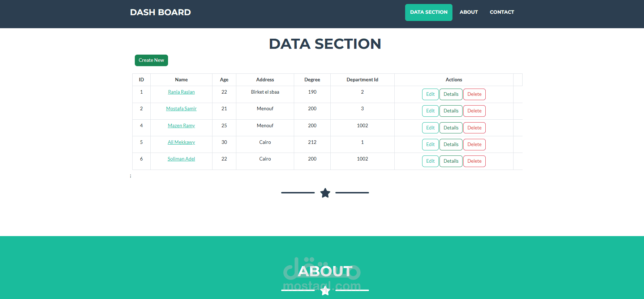Image resolution: width=644 pixels, height=299 pixels.
Task: Open Rania Raslan's name link
Action: click(x=181, y=92)
